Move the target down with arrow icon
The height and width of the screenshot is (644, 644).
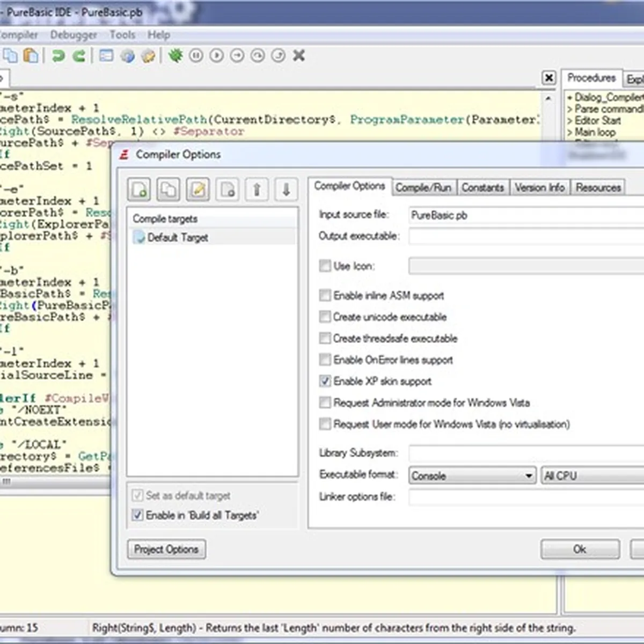point(286,189)
